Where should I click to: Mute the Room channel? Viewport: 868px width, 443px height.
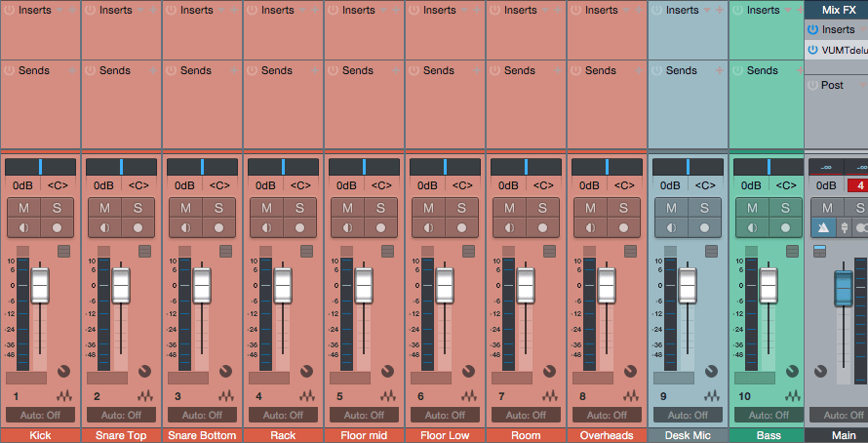(509, 208)
